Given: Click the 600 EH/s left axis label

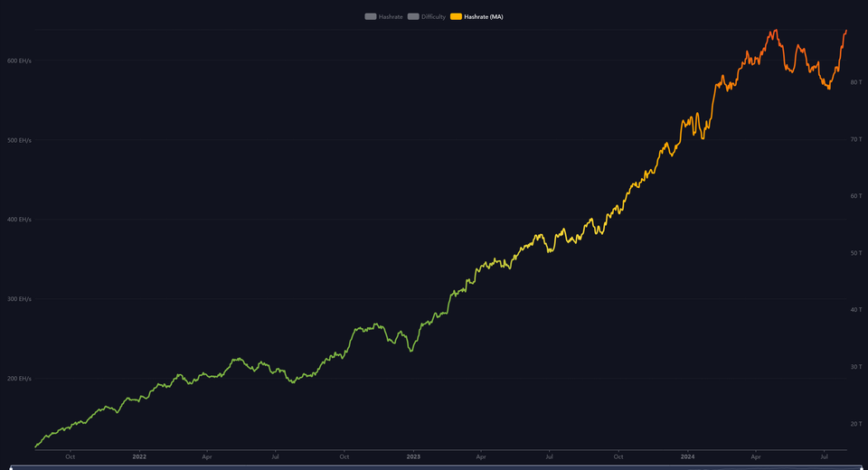Looking at the screenshot, I should (19, 61).
